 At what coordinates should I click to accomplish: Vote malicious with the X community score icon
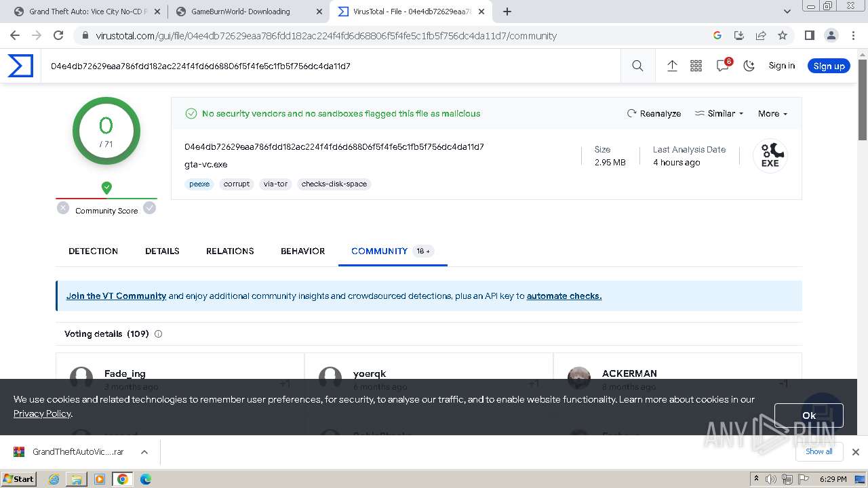[63, 208]
